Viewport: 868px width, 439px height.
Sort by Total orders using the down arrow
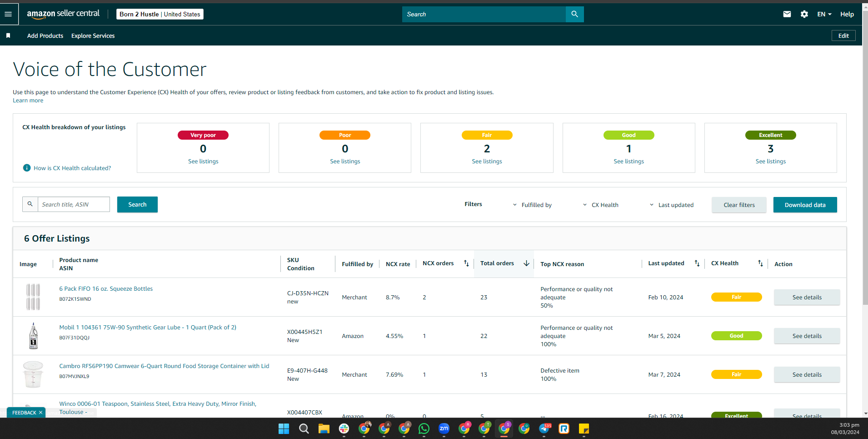click(x=527, y=263)
